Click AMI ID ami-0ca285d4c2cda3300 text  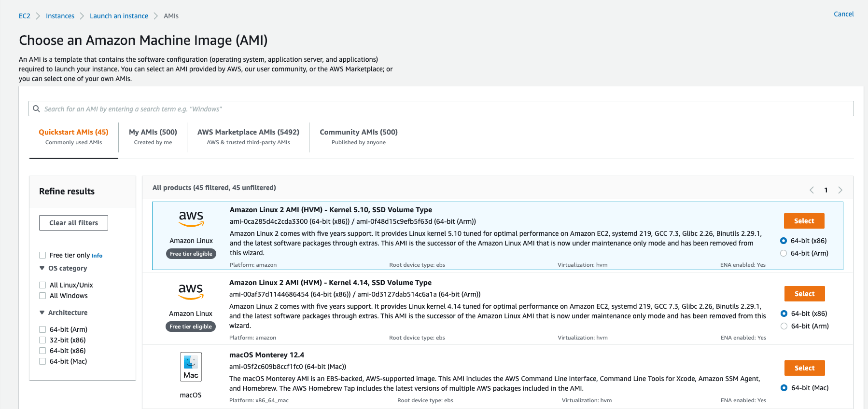coord(268,221)
